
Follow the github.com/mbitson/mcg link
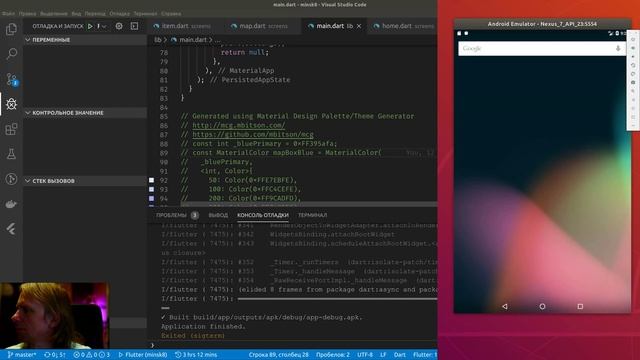pos(253,134)
